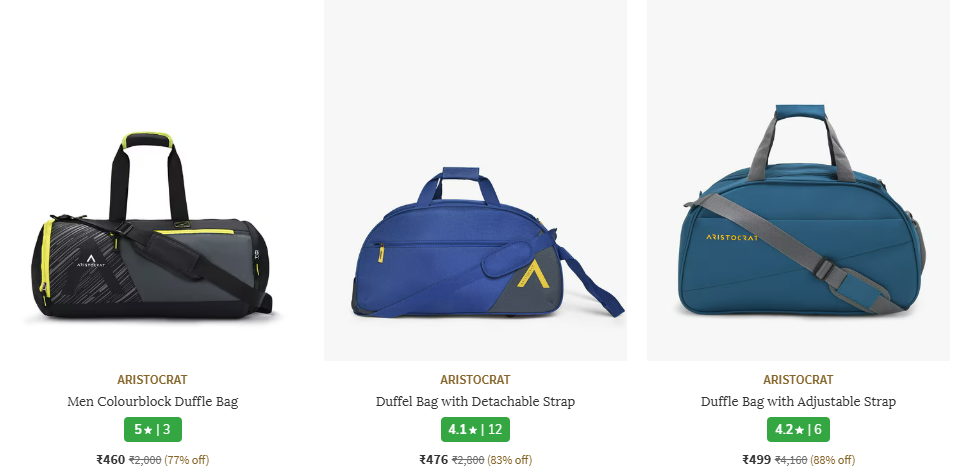964x472 pixels.
Task: Open the black colourblock duffle bag image
Action: (x=152, y=180)
